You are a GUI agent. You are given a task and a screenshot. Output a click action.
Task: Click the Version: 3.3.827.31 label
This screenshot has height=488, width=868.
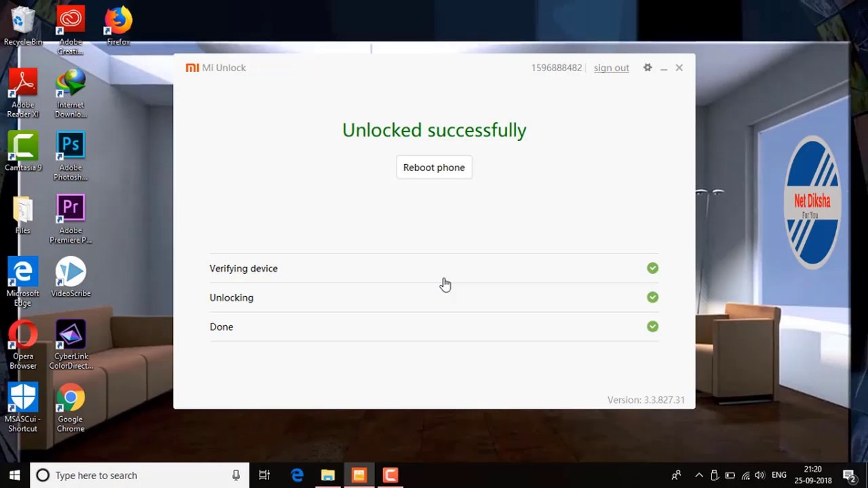pos(646,400)
